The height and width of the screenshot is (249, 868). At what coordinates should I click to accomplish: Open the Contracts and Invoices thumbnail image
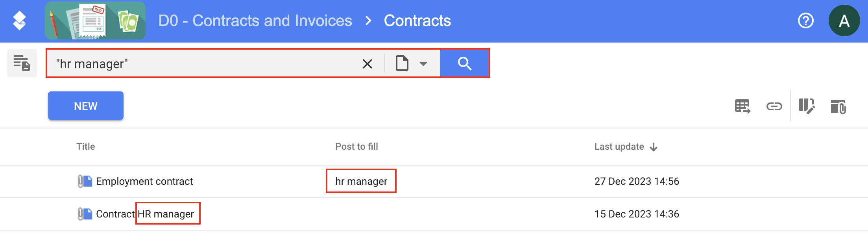point(95,20)
